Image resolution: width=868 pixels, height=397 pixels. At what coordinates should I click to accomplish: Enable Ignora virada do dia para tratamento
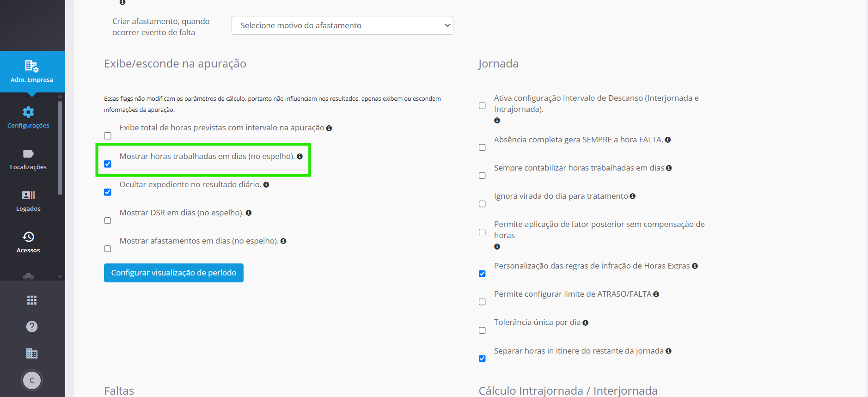click(482, 204)
